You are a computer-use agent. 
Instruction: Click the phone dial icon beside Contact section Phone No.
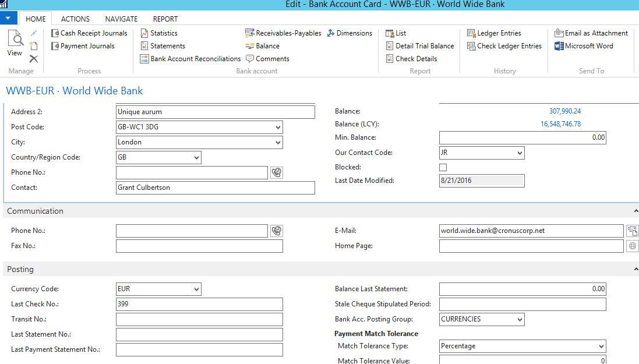click(277, 172)
